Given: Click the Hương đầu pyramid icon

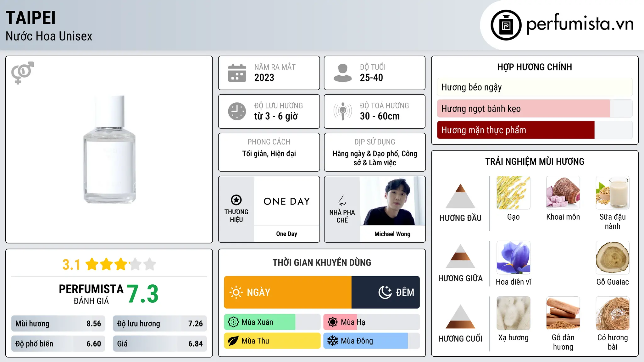Looking at the screenshot, I should [460, 196].
